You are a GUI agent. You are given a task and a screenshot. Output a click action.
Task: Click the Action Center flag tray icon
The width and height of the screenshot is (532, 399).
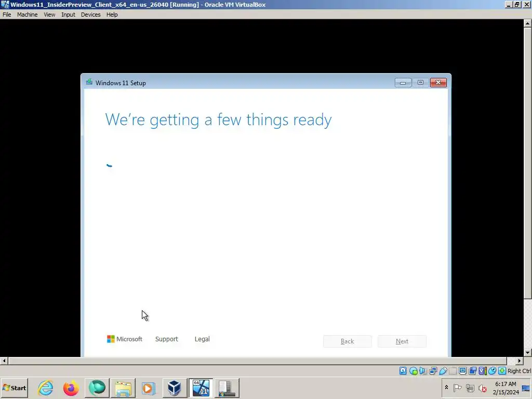[x=457, y=388]
